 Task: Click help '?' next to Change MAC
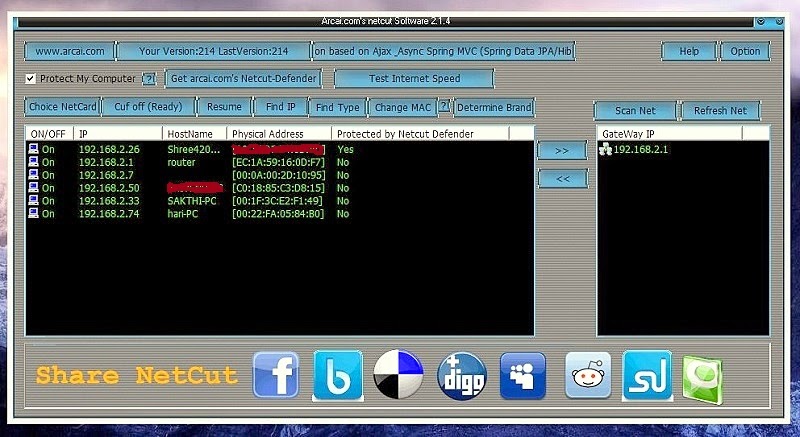445,106
